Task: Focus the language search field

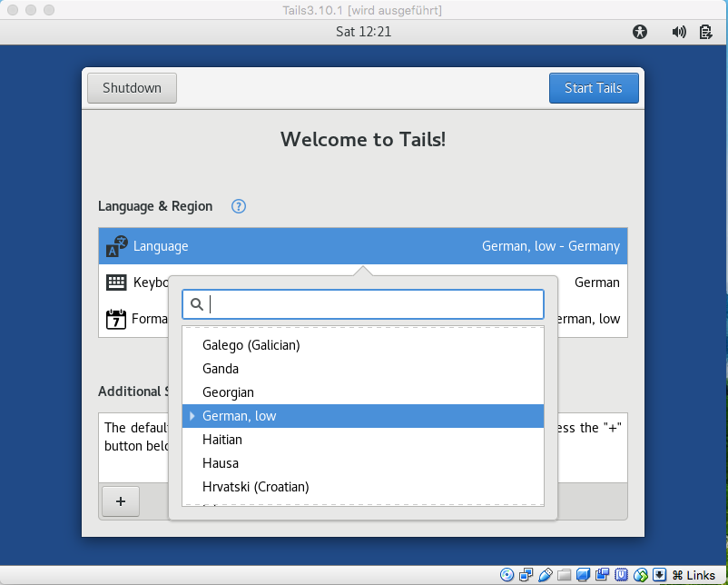Action: pyautogui.click(x=372, y=304)
